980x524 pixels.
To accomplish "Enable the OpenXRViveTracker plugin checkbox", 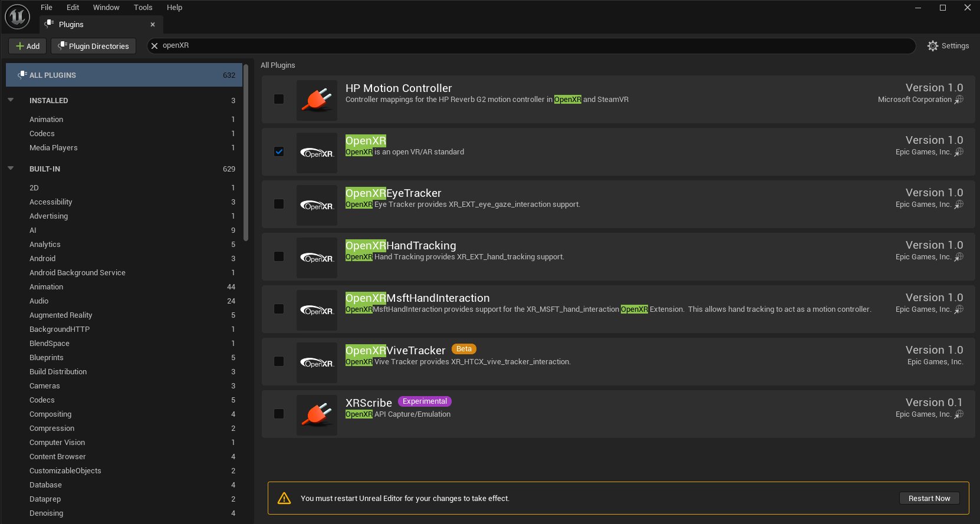I will 279,361.
